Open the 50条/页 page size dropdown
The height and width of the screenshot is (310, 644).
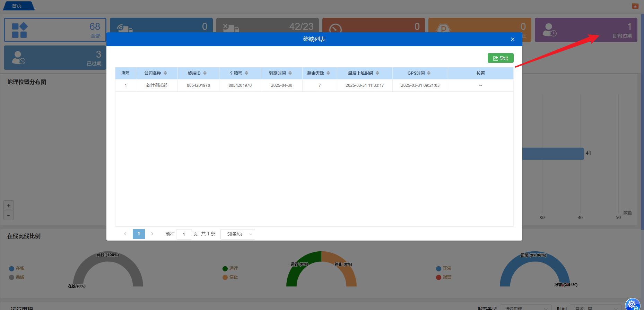(237, 234)
